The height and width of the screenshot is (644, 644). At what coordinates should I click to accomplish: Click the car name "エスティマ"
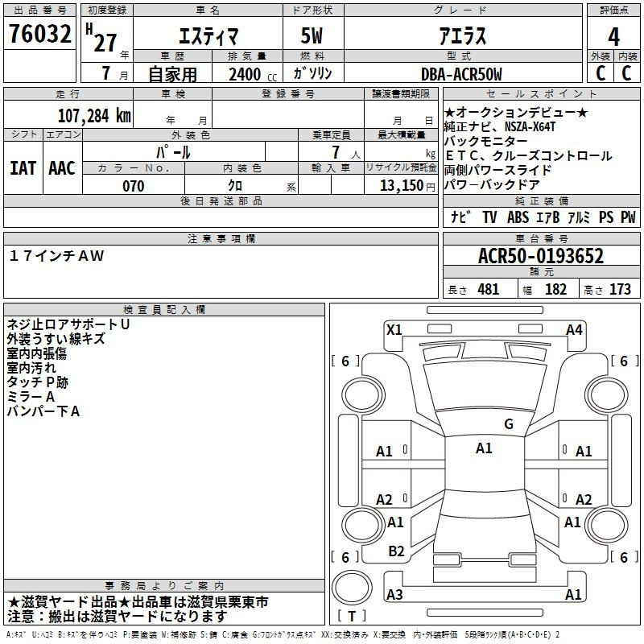208,36
